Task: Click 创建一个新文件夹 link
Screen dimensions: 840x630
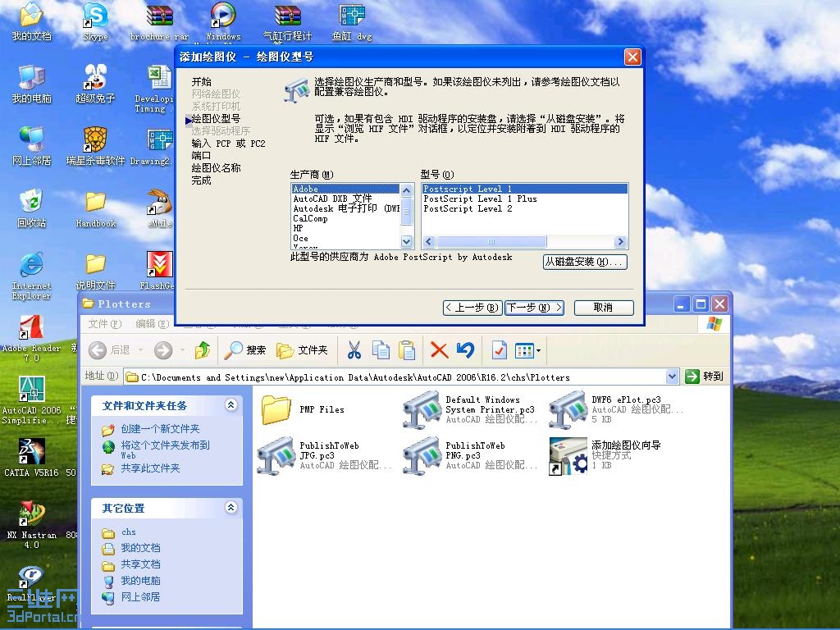Action: (x=160, y=428)
